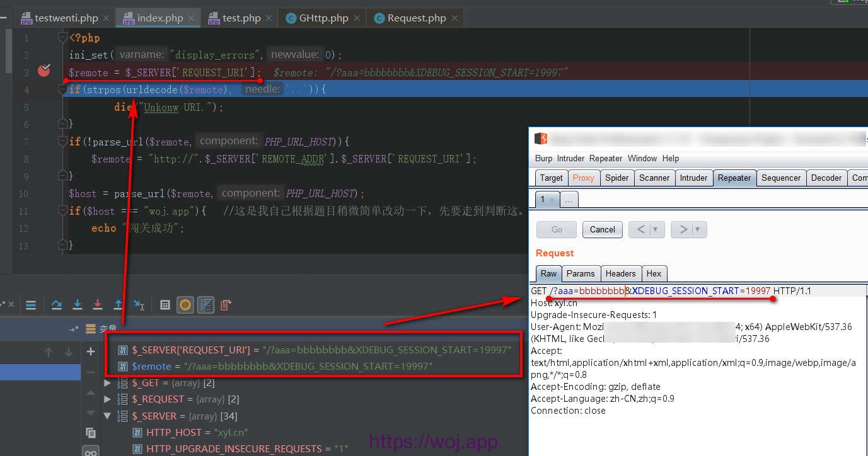Image resolution: width=868 pixels, height=456 pixels.
Task: Move the watch down with the triangle icon
Action: (x=91, y=413)
